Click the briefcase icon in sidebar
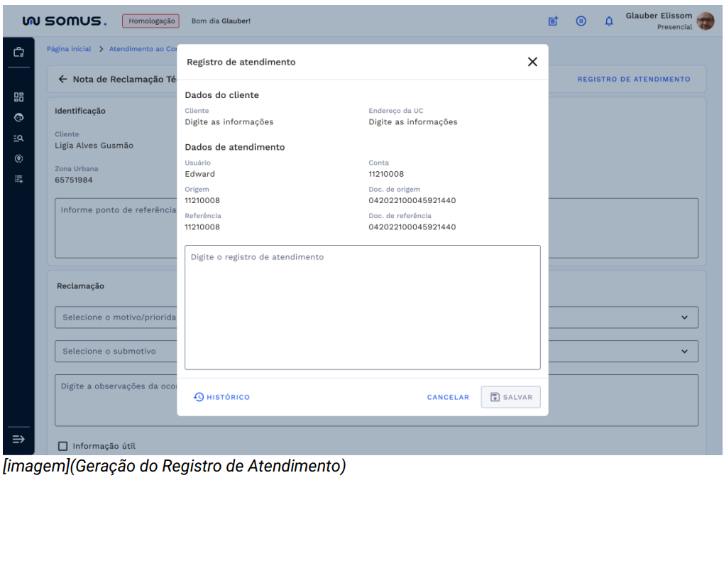The height and width of the screenshot is (588, 724). 18,53
